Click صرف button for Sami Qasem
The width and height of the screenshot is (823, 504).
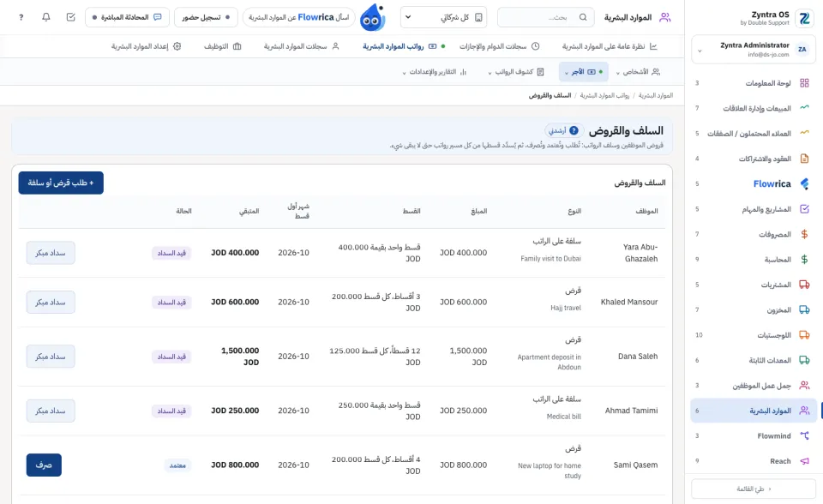click(44, 465)
